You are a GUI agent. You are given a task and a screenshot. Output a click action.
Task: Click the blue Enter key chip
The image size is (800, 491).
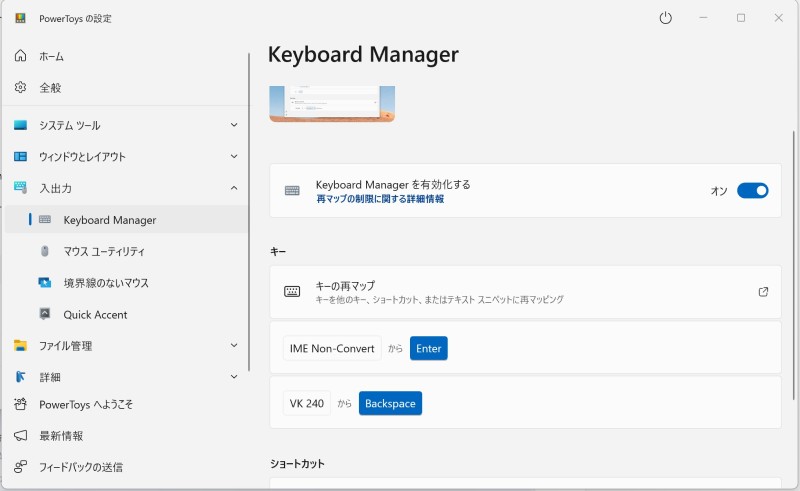pos(429,348)
